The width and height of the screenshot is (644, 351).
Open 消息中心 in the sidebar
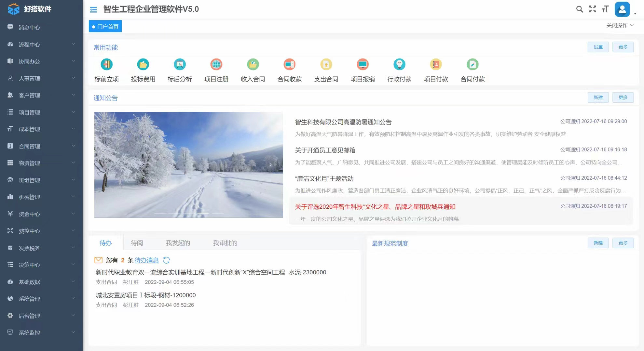pyautogui.click(x=41, y=27)
